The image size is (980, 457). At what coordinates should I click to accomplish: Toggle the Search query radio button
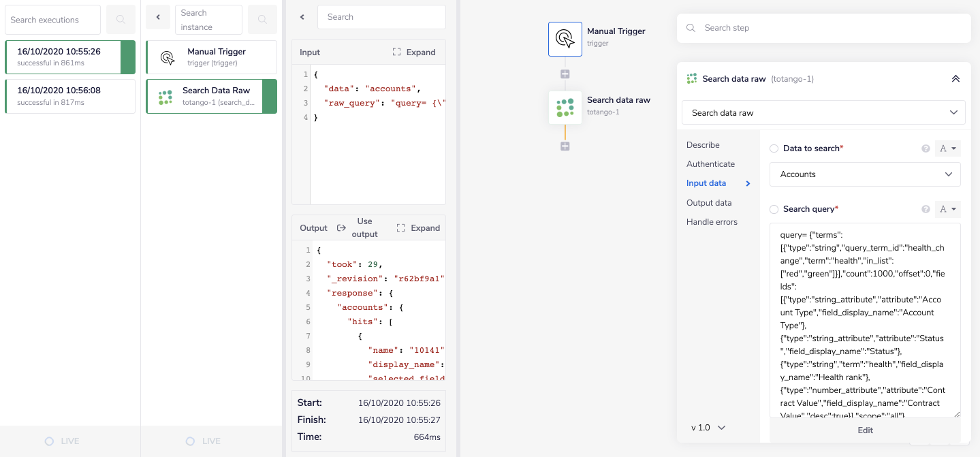coord(774,209)
